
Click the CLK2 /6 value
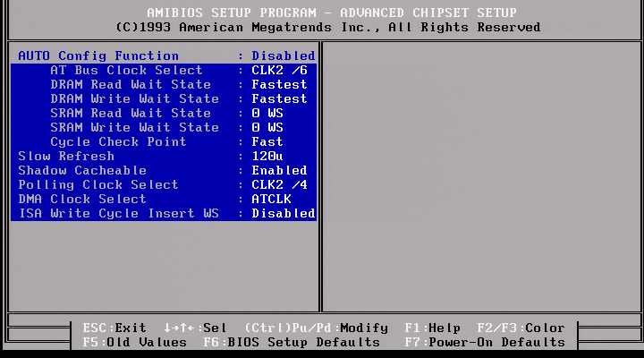279,70
